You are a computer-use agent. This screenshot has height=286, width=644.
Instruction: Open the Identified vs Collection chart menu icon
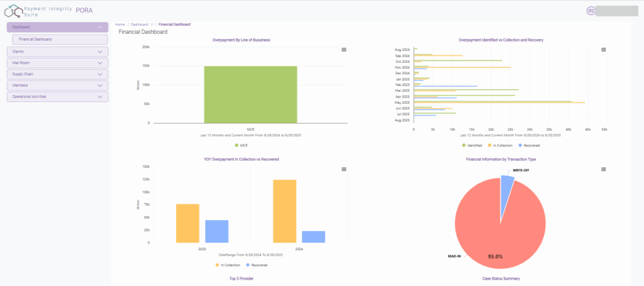tap(603, 50)
